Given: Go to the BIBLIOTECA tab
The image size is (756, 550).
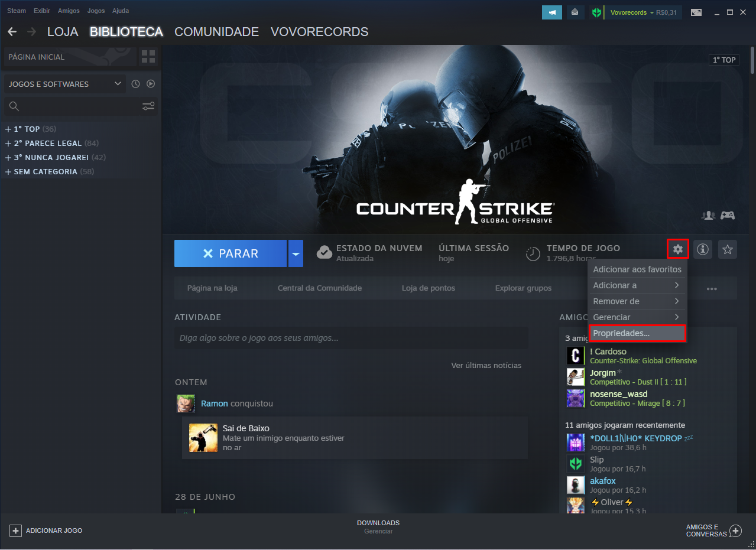Looking at the screenshot, I should click(126, 32).
